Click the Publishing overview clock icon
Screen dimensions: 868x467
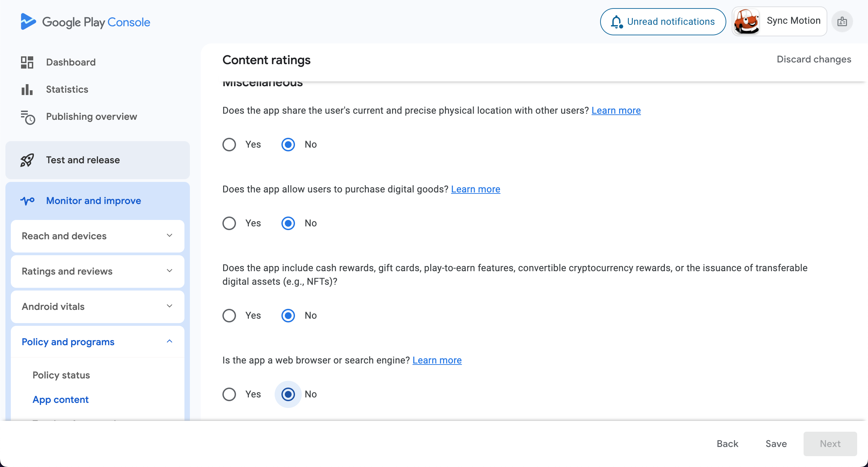coord(28,117)
